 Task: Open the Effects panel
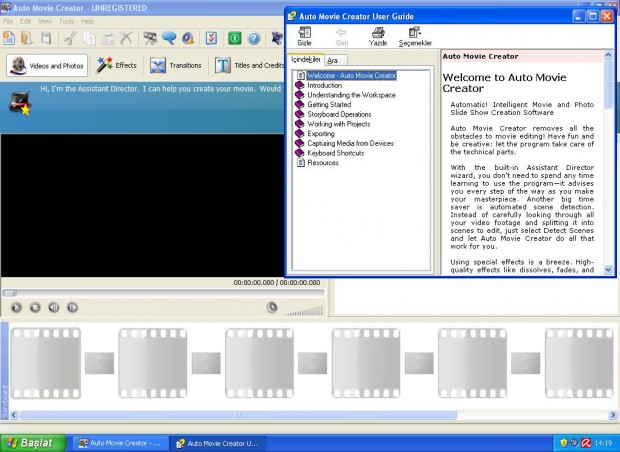click(x=116, y=65)
